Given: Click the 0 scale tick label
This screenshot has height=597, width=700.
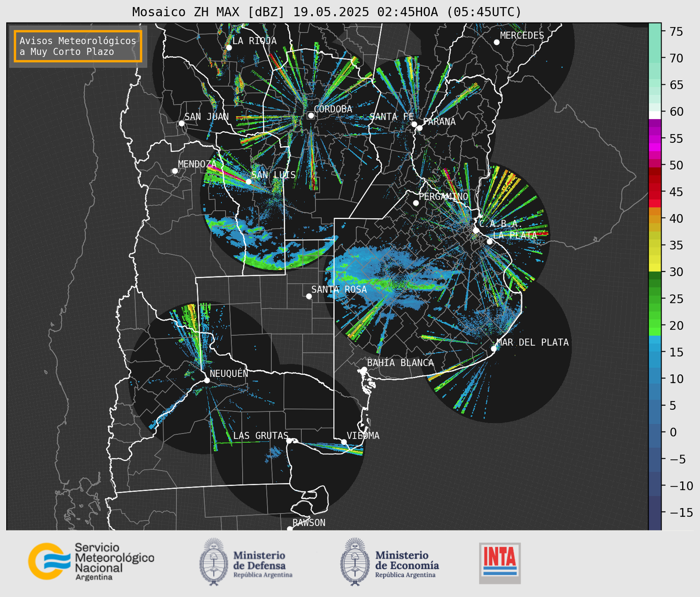Looking at the screenshot, I should (x=673, y=432).
